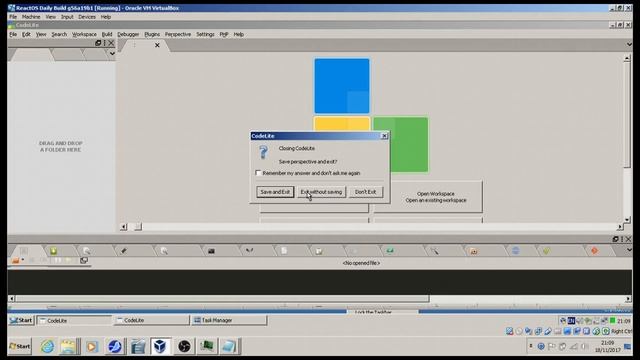The image size is (640, 360).
Task: Tick 'Remember my answer and don't ask me again'
Action: pos(258,173)
